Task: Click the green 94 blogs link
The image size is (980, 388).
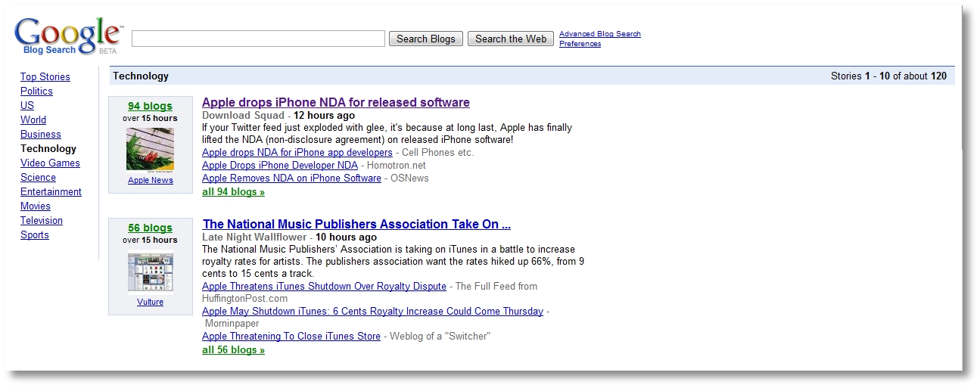Action: [x=150, y=106]
